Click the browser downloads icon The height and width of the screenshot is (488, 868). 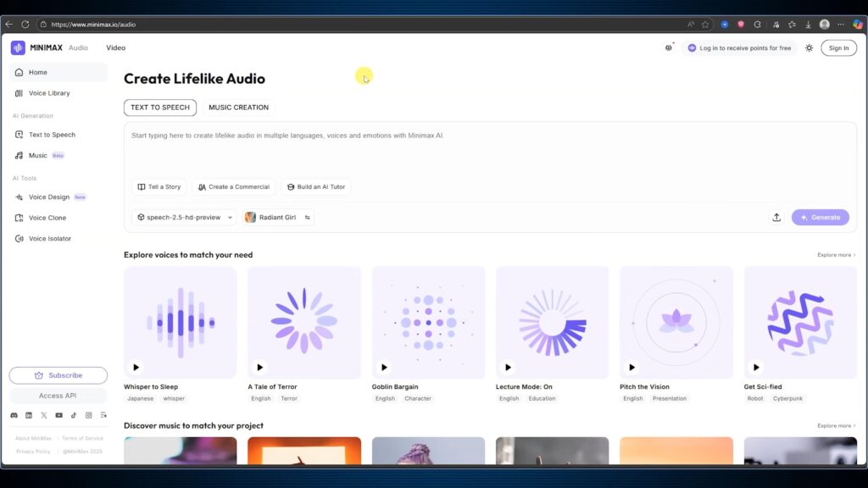808,25
